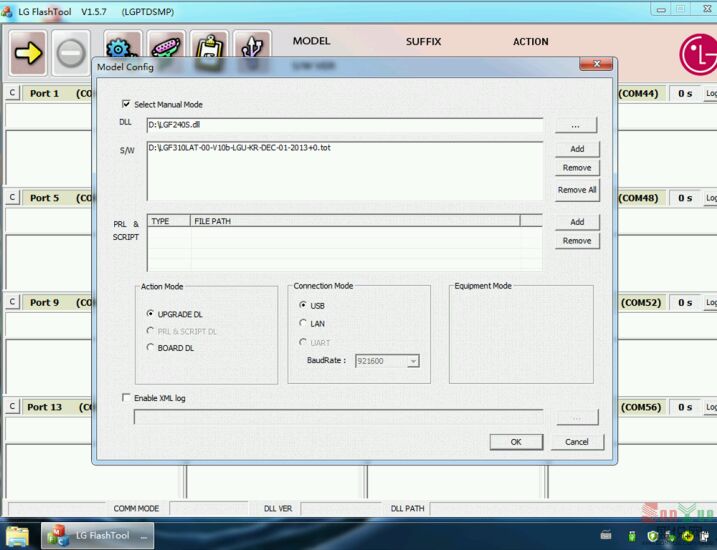Click the gray stop circle icon
Viewport: 717px width, 550px height.
tap(70, 53)
